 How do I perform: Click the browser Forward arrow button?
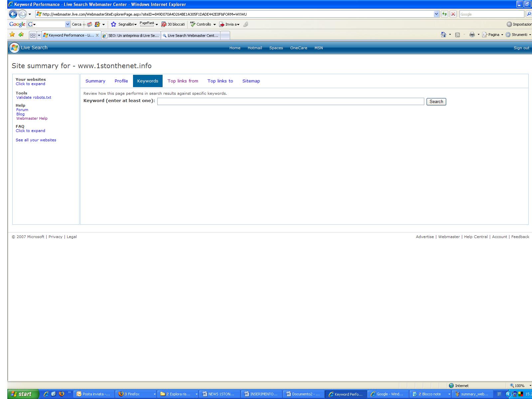tap(22, 14)
